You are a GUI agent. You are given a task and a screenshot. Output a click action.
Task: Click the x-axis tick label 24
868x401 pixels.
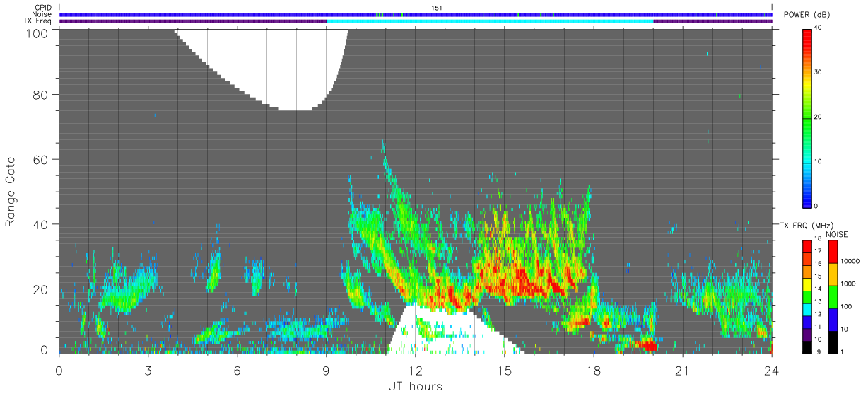(772, 371)
